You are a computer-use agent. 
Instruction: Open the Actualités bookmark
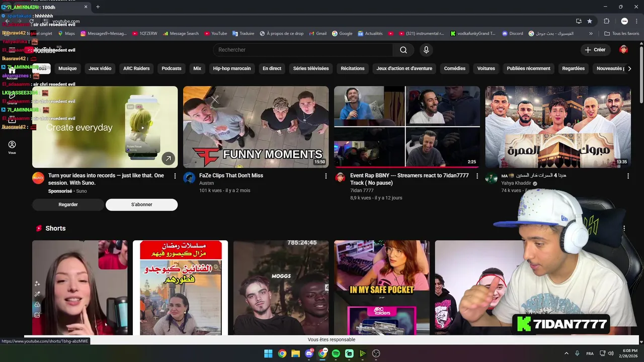(370, 34)
